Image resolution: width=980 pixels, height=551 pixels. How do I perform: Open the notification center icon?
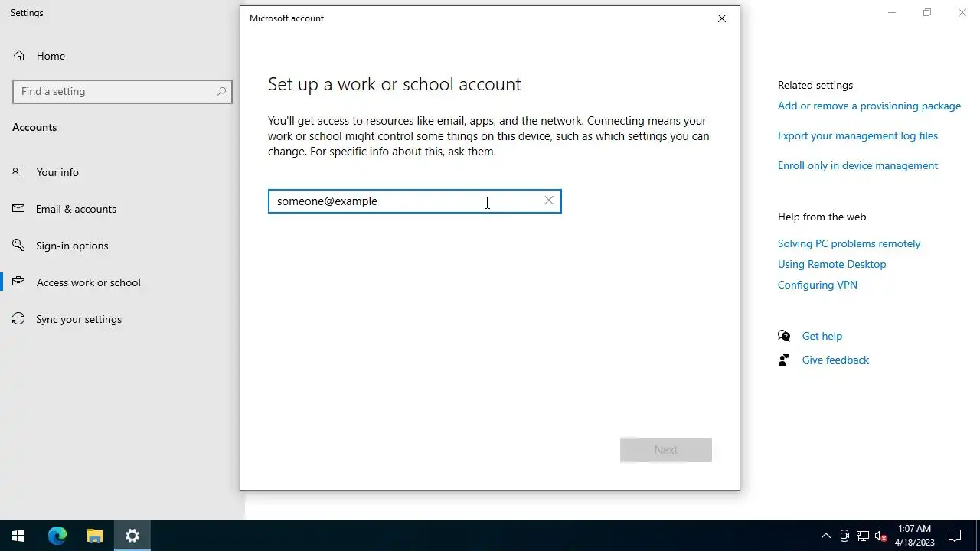click(x=955, y=536)
